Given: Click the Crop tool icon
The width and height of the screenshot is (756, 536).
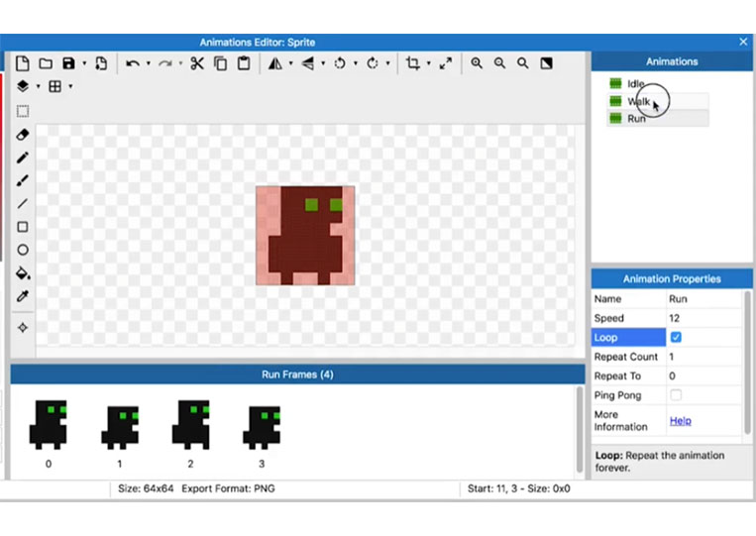Looking at the screenshot, I should (x=413, y=63).
